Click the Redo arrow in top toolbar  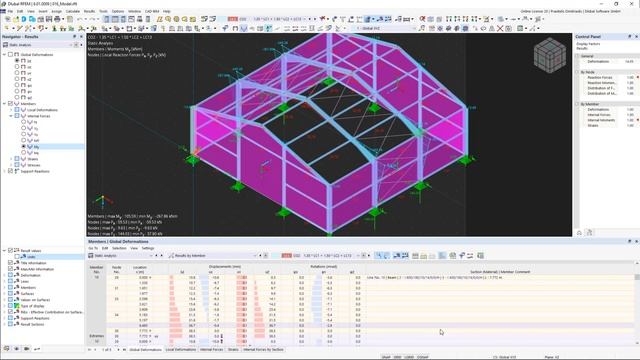pyautogui.click(x=92, y=19)
